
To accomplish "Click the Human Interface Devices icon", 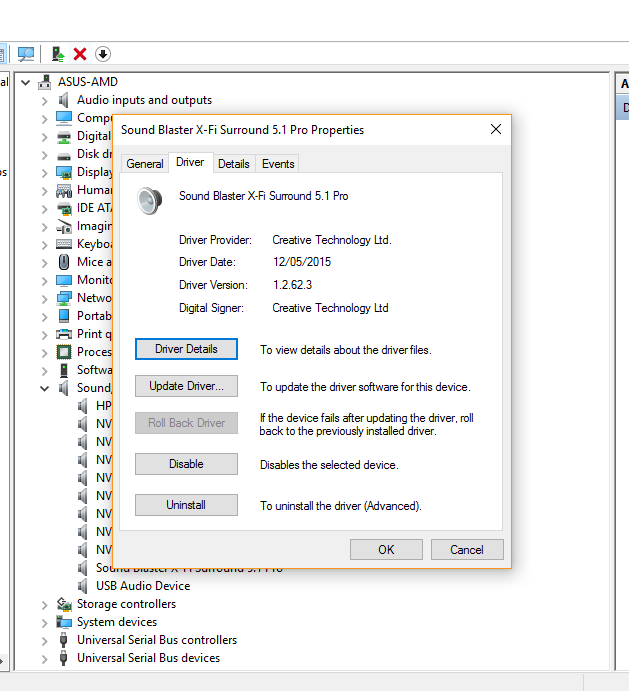I will click(64, 190).
